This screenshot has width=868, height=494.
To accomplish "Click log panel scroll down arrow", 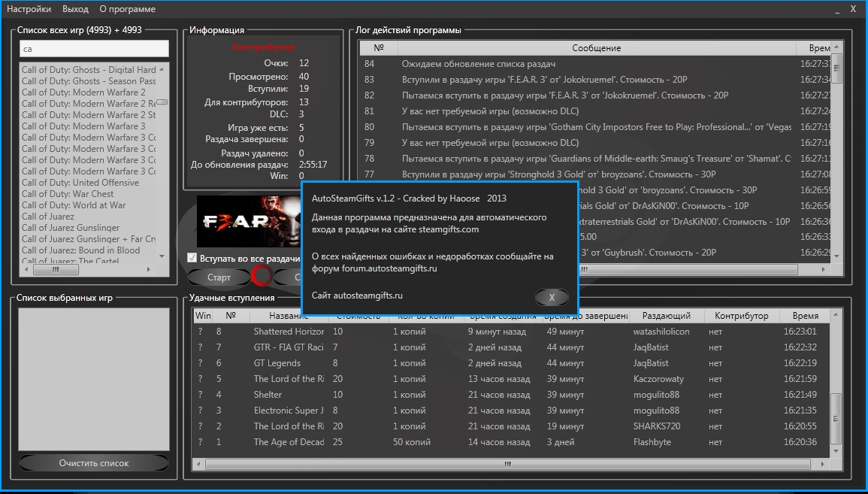I will 836,256.
